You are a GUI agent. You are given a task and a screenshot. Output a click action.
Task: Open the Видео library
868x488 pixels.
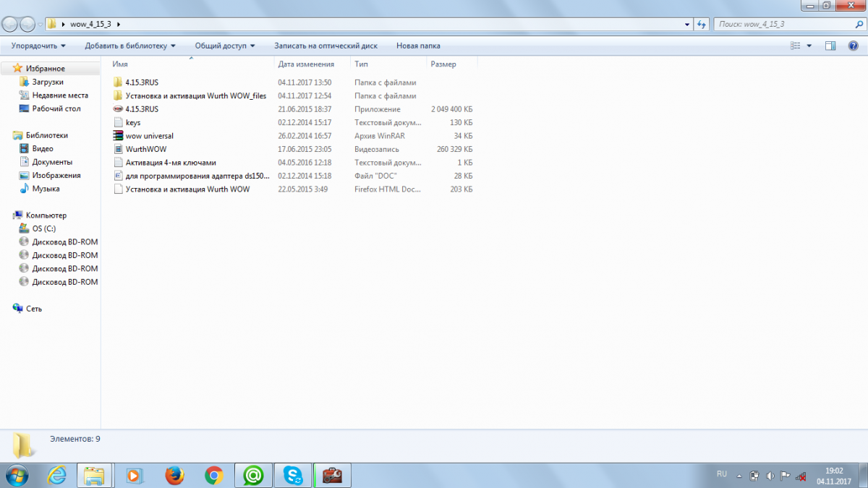click(x=43, y=148)
